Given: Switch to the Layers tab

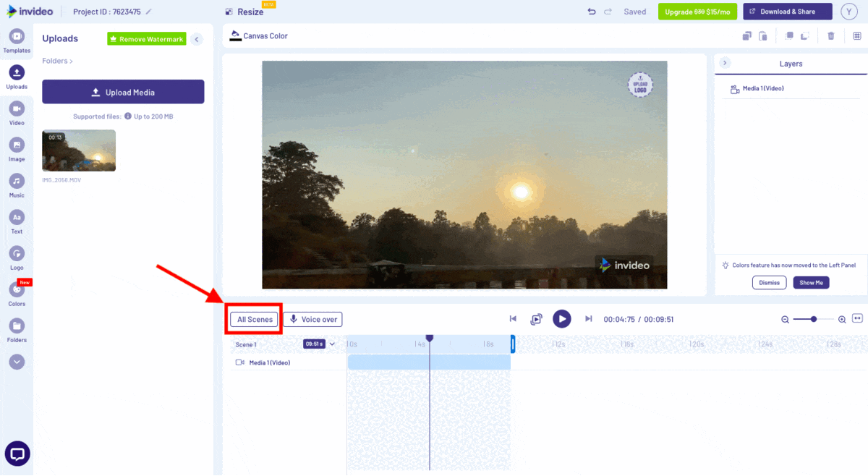Looking at the screenshot, I should (x=790, y=64).
